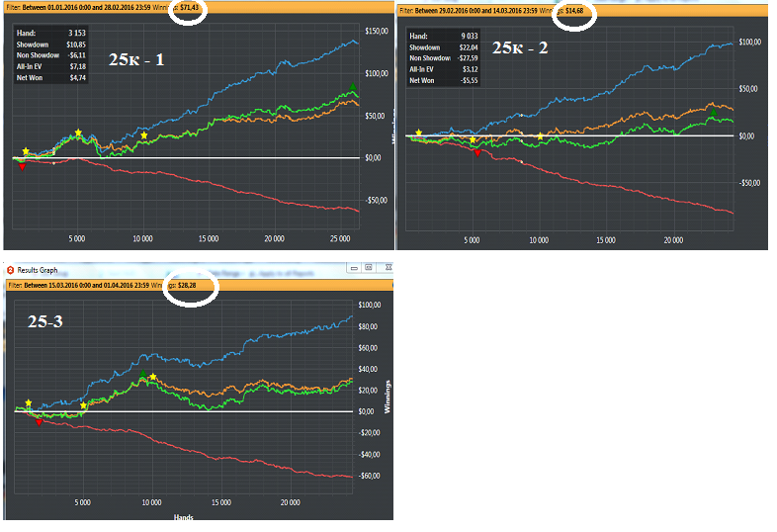
Task: Select the red down-triangle marker in the 15.03.2016 graph
Action: pos(40,423)
